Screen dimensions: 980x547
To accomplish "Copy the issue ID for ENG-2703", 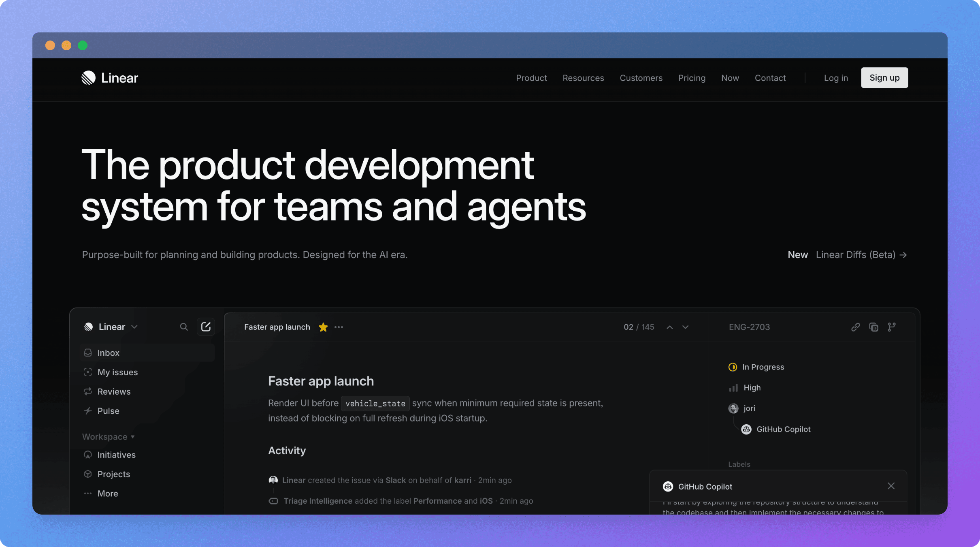I will (x=874, y=327).
